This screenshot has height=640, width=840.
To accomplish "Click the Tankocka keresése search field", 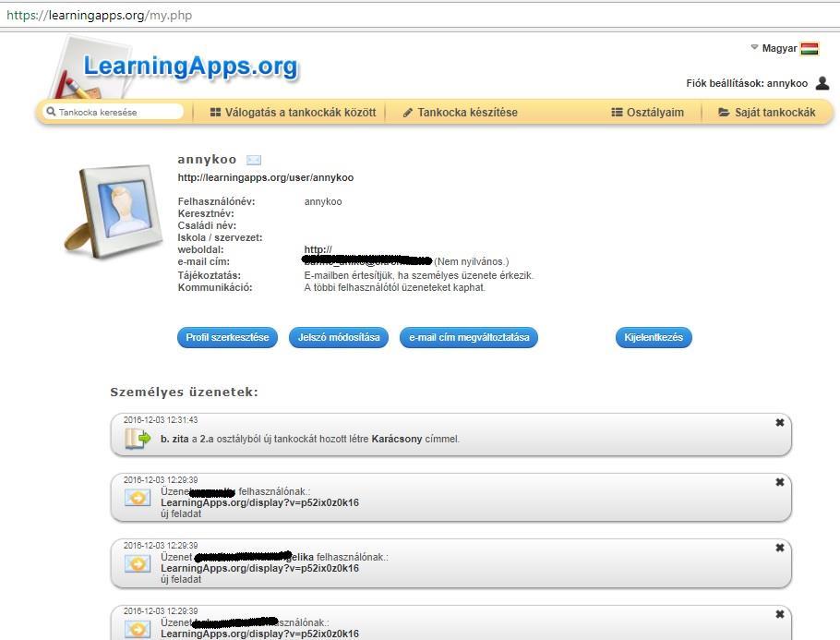I will tap(113, 112).
